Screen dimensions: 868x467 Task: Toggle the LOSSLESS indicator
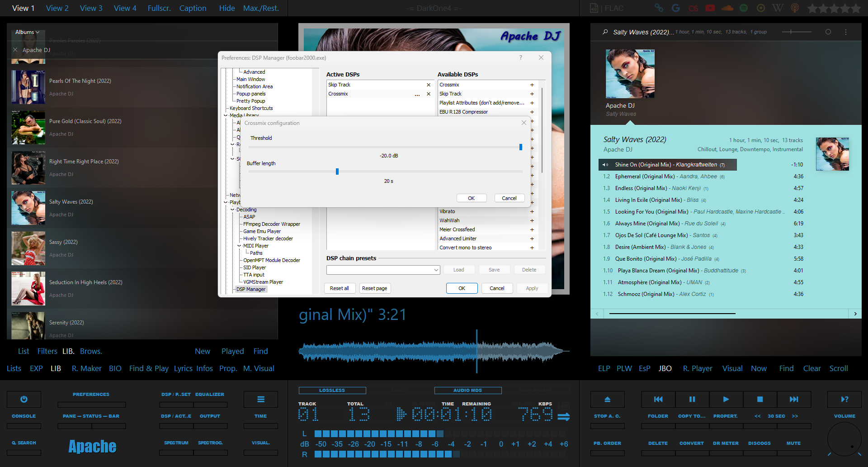[x=332, y=390]
